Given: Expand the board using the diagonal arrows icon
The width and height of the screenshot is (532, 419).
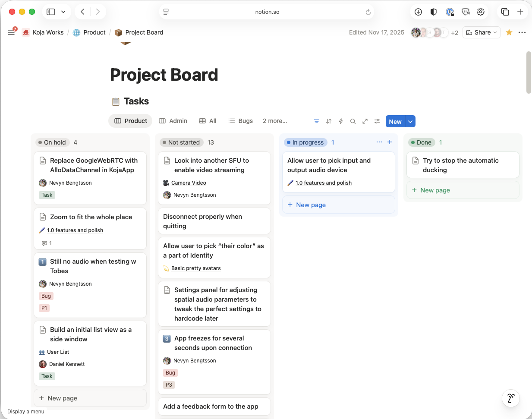Looking at the screenshot, I should [365, 121].
